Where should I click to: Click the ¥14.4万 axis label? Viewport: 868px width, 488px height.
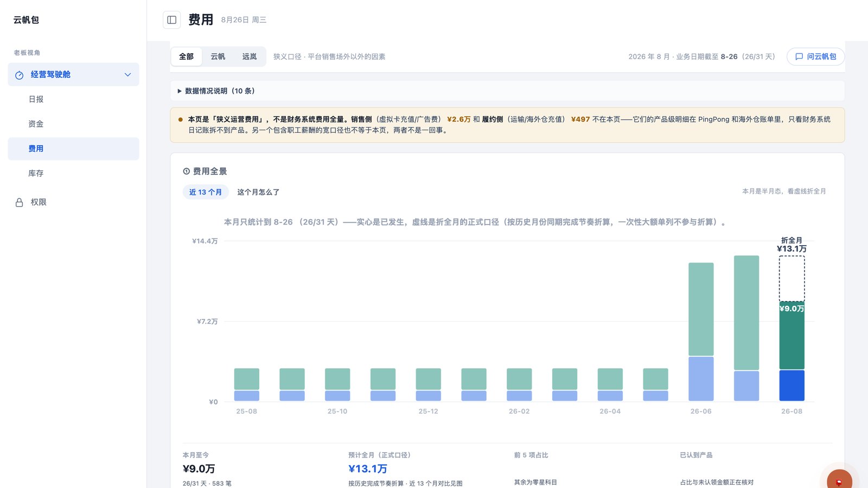[205, 241]
